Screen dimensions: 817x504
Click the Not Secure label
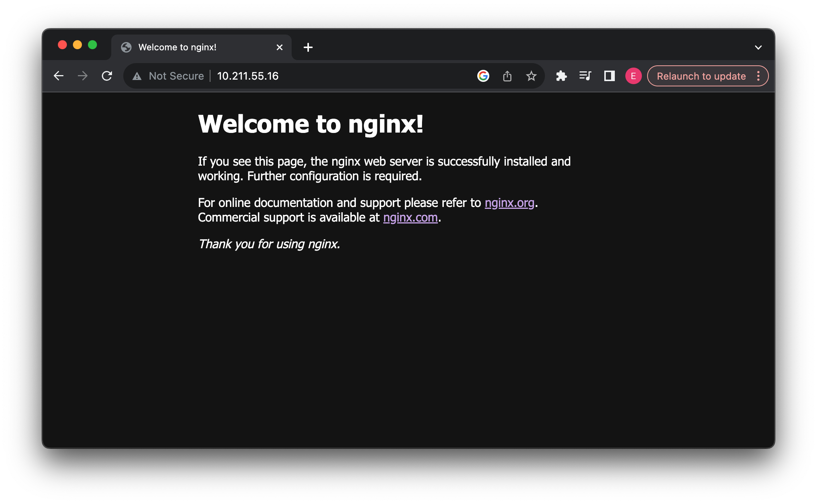[x=176, y=76]
